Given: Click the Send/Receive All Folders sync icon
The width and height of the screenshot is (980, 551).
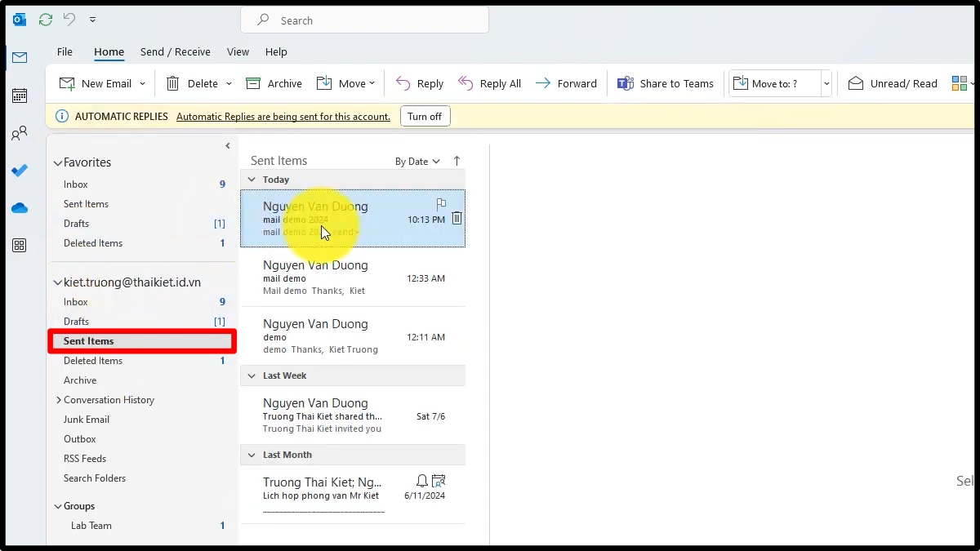Looking at the screenshot, I should point(46,20).
